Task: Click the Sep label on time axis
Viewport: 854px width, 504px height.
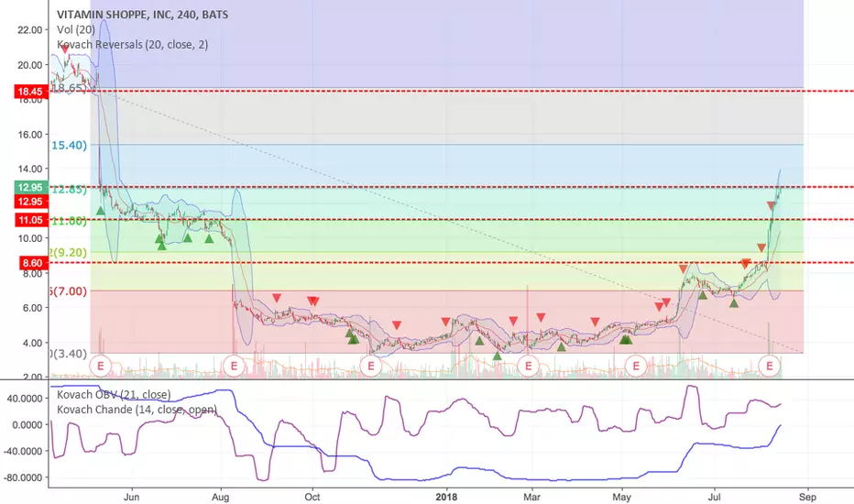Action: click(807, 497)
